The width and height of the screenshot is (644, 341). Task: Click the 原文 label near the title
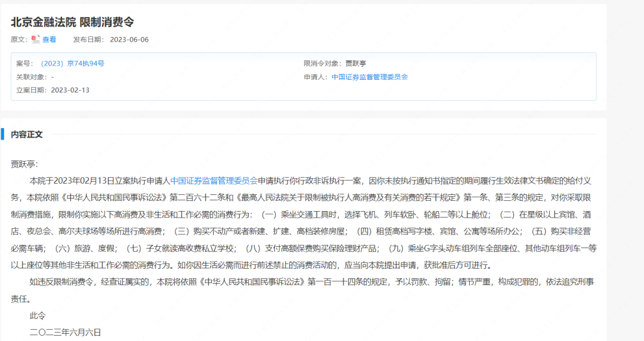[x=20, y=39]
